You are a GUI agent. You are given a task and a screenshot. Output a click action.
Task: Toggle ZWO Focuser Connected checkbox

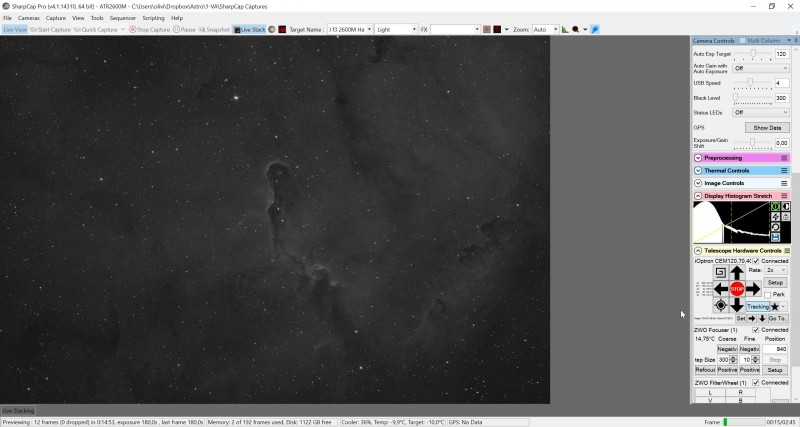(x=756, y=330)
